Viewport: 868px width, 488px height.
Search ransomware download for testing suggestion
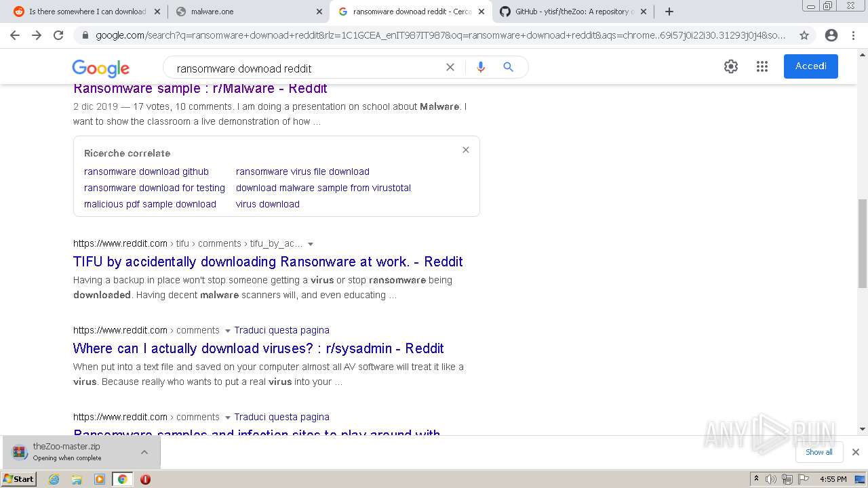pos(155,188)
